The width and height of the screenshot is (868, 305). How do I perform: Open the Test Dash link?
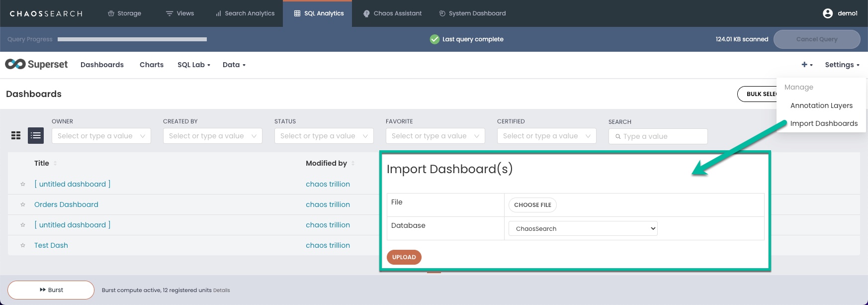(51, 245)
